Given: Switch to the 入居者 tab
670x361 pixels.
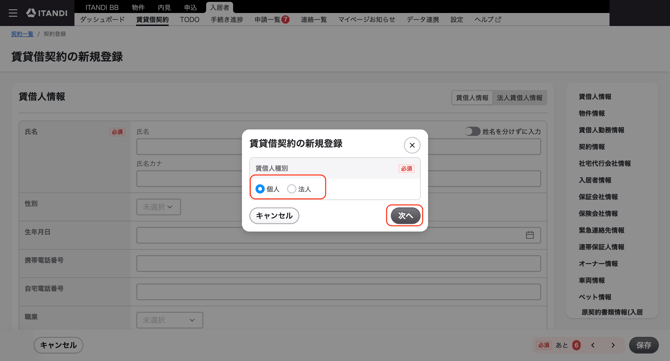Looking at the screenshot, I should coord(220,7).
